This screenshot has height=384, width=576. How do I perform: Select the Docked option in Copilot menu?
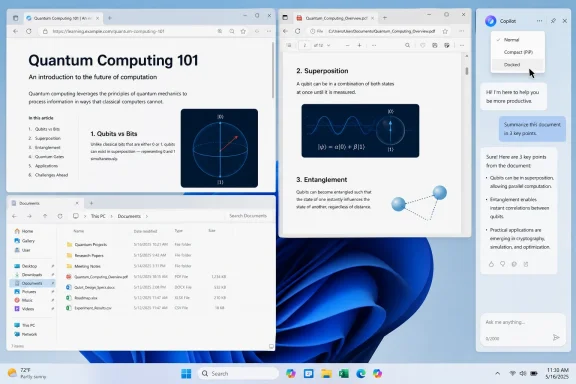click(x=518, y=65)
